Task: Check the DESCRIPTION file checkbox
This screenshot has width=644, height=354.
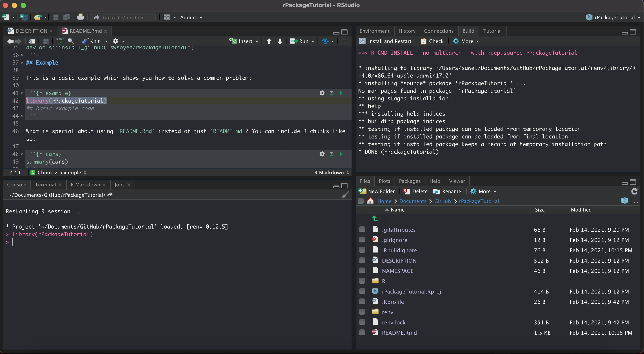Action: 362,260
